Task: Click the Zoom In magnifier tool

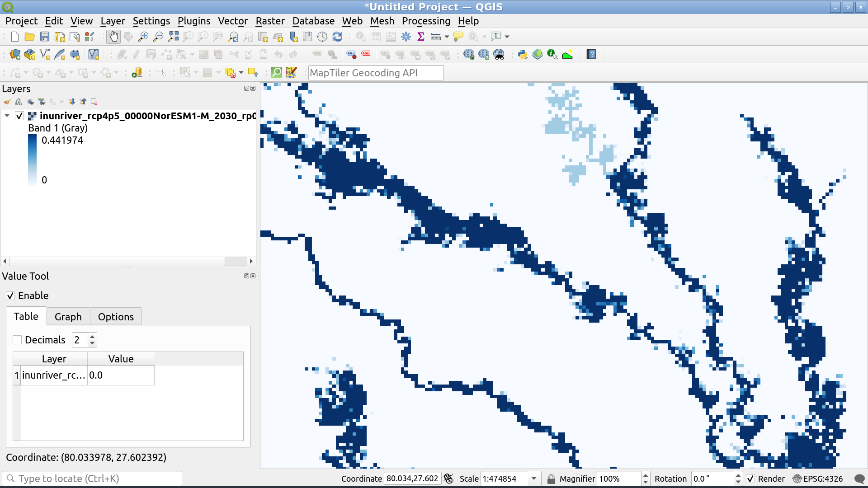Action: pos(143,37)
